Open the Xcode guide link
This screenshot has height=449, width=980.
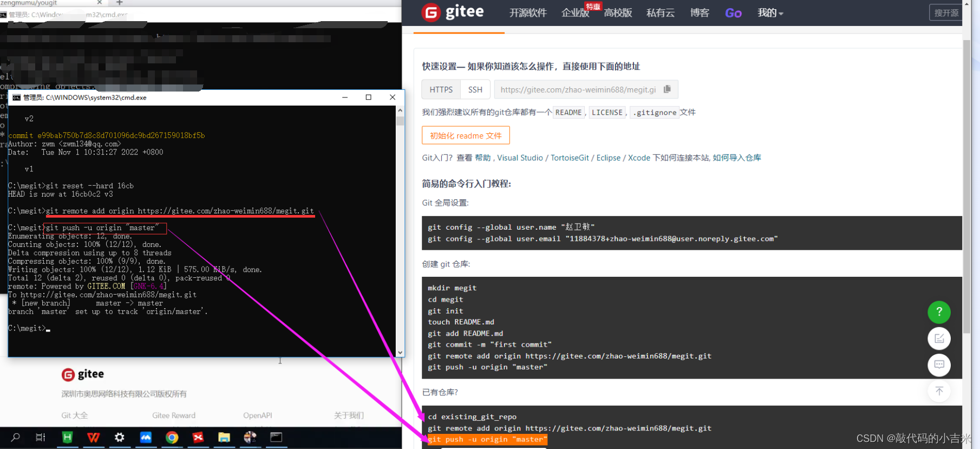click(639, 158)
